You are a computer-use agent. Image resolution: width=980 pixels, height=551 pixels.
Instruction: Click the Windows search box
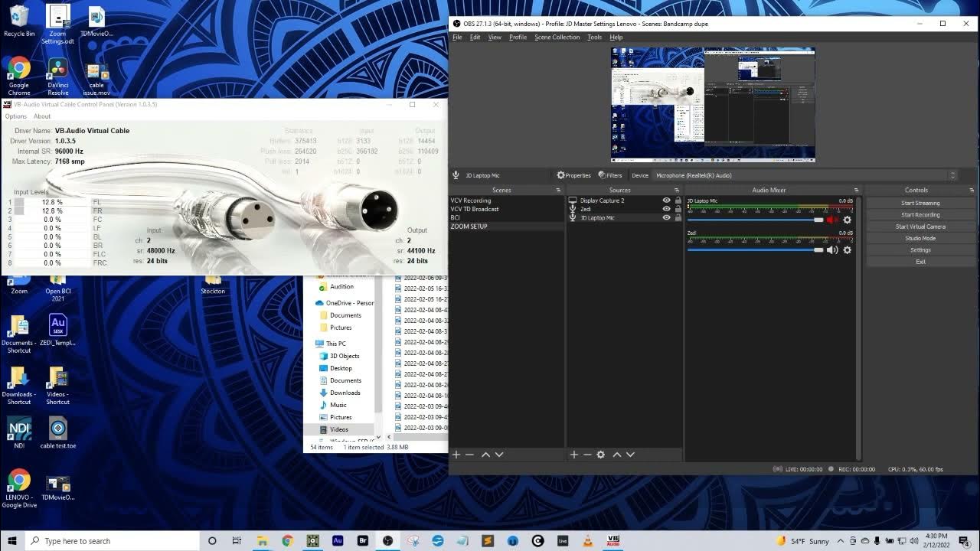[113, 541]
